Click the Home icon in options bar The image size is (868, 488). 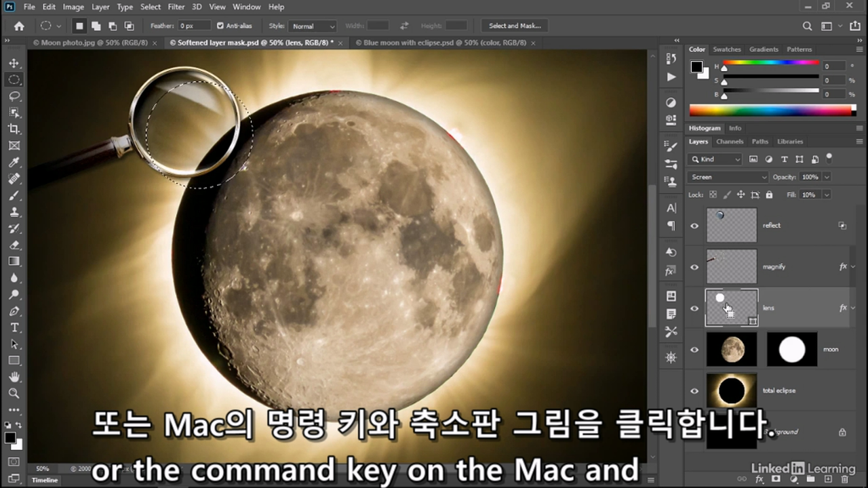19,26
